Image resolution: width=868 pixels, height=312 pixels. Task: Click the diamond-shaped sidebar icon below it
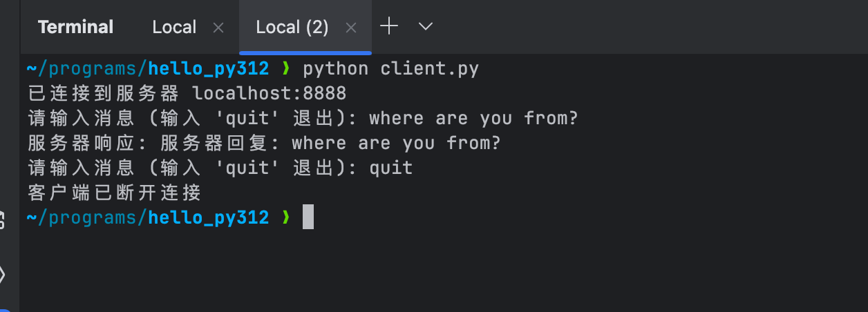click(2, 275)
